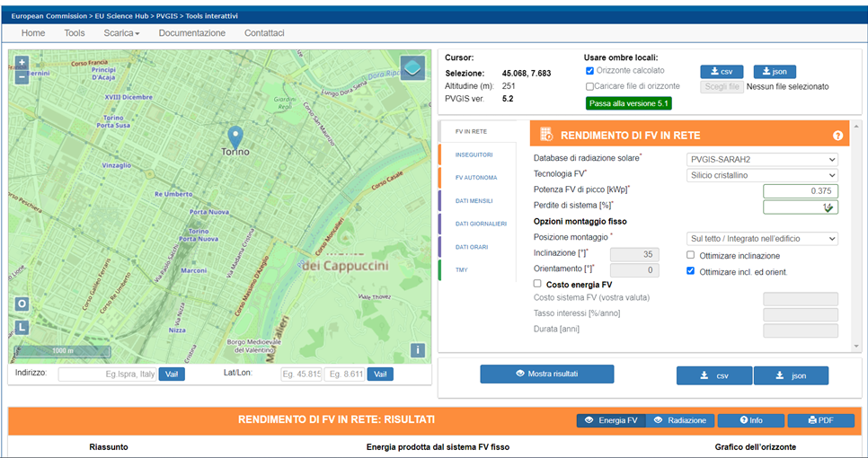
Task: Choose a horizon file with Scegli file
Action: pyautogui.click(x=722, y=87)
